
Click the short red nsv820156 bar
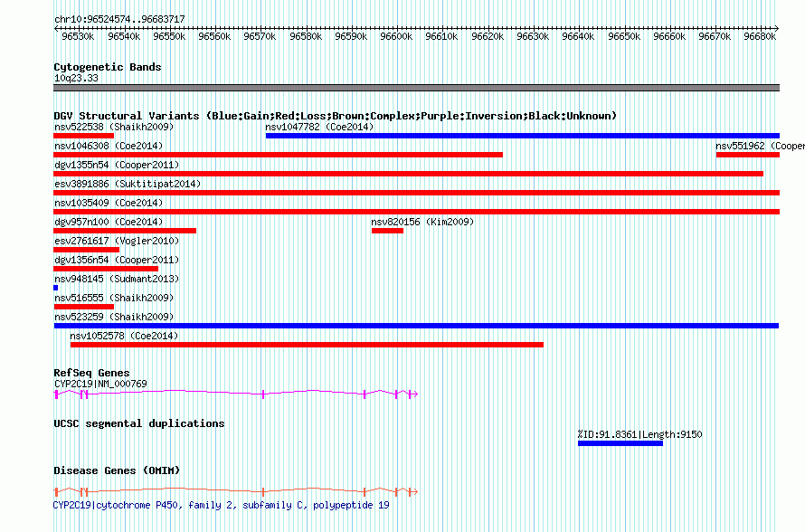click(x=388, y=231)
